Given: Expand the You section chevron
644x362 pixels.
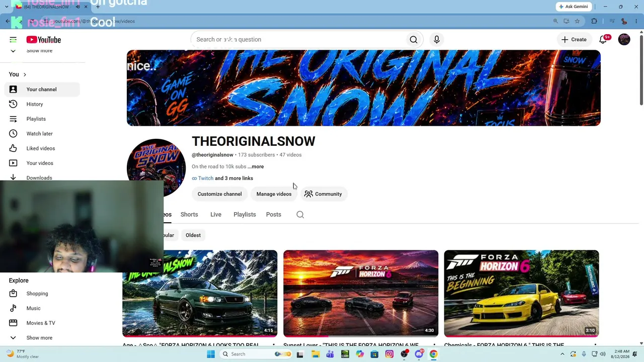Looking at the screenshot, I should point(25,74).
